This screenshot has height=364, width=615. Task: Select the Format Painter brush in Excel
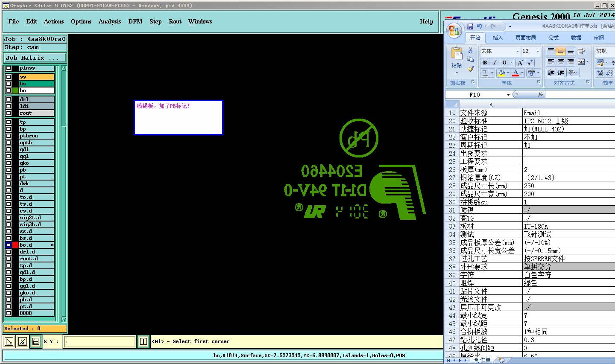click(x=470, y=69)
